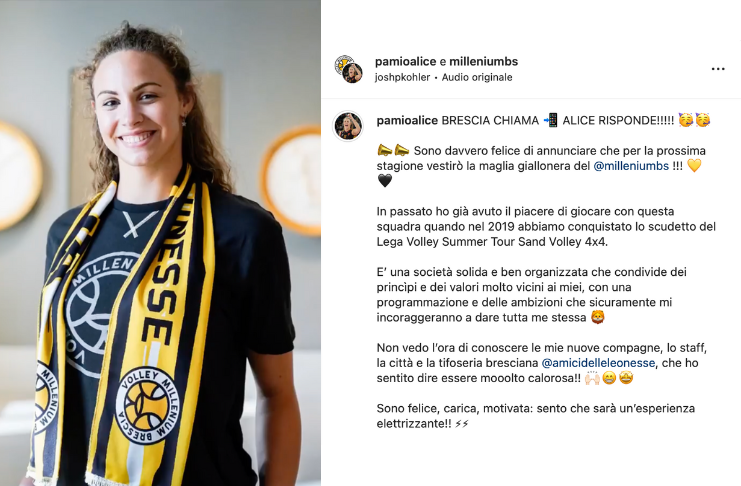This screenshot has height=486, width=741.
Task: Open the milleniumbs co-author profile link
Action: pyautogui.click(x=483, y=61)
